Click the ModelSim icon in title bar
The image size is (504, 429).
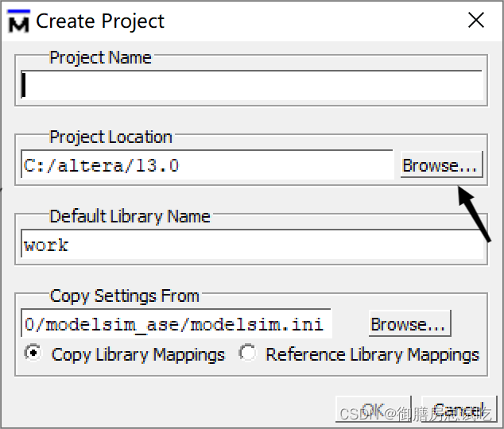pyautogui.click(x=17, y=21)
